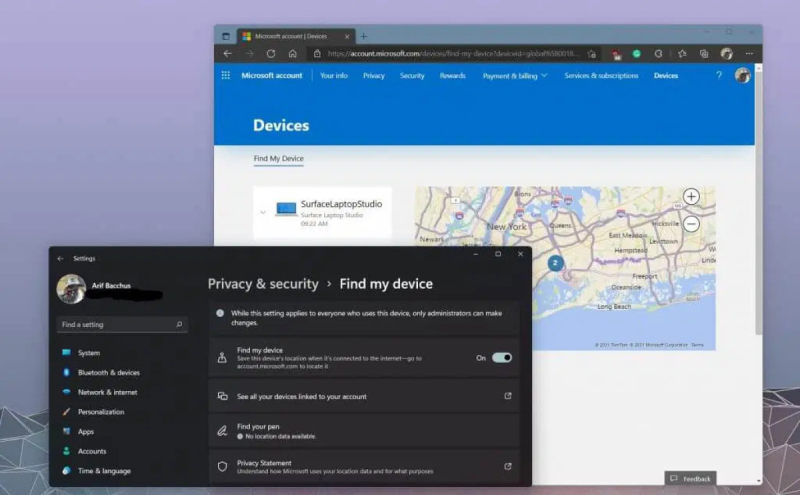Screen dimensions: 800x495
Task: Open the Privacy Statement link
Action: (x=364, y=467)
